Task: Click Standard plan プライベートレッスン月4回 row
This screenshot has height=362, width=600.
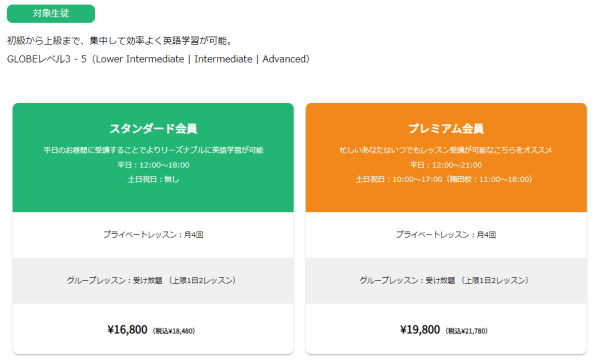Action: (153, 235)
